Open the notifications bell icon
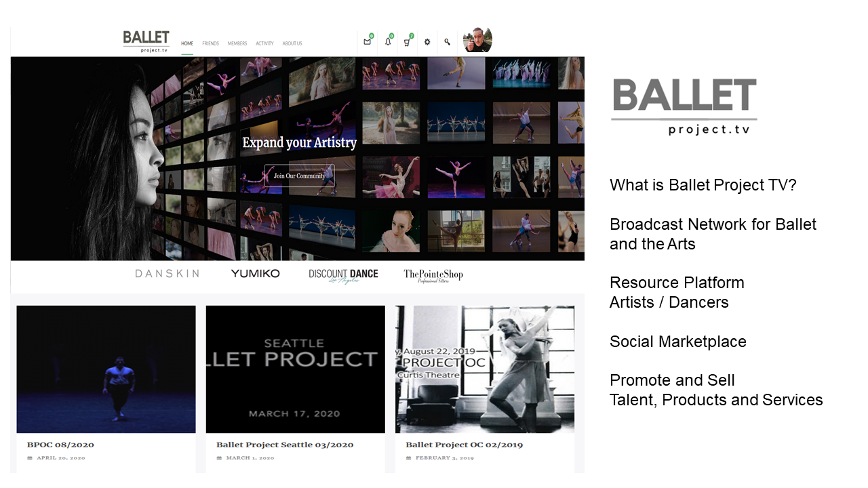The height and width of the screenshot is (488, 868). coord(388,42)
